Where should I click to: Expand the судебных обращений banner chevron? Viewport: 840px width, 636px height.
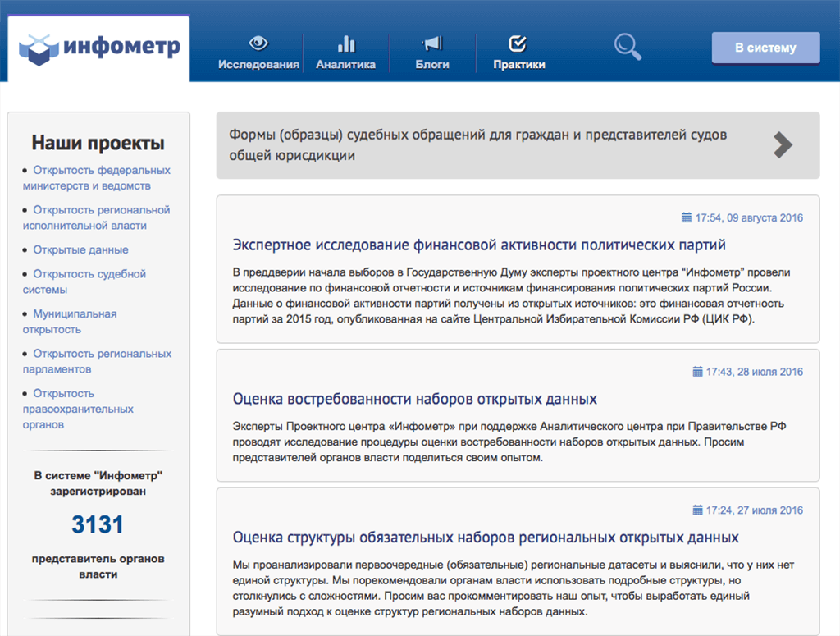coord(783,145)
